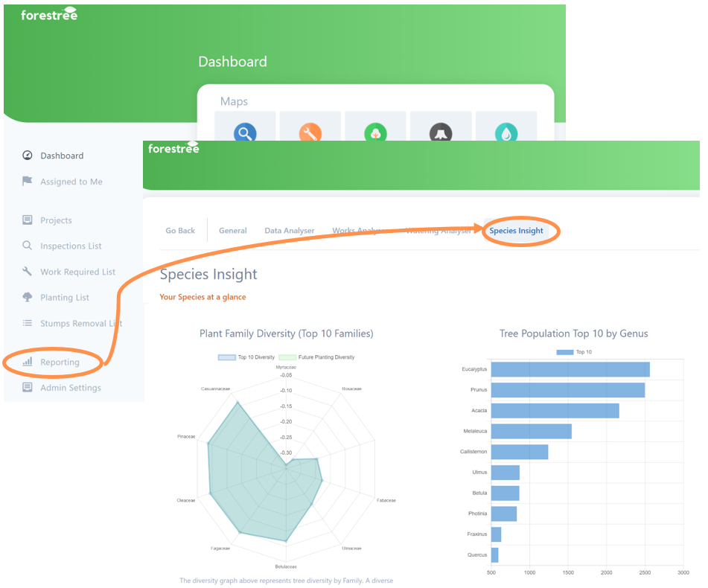Click the flag icon beside Assigned to Me
Image resolution: width=708 pixels, height=588 pixels.
click(28, 182)
